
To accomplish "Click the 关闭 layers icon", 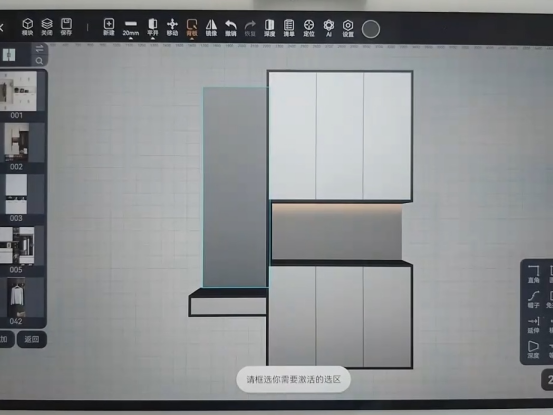I will point(47,27).
